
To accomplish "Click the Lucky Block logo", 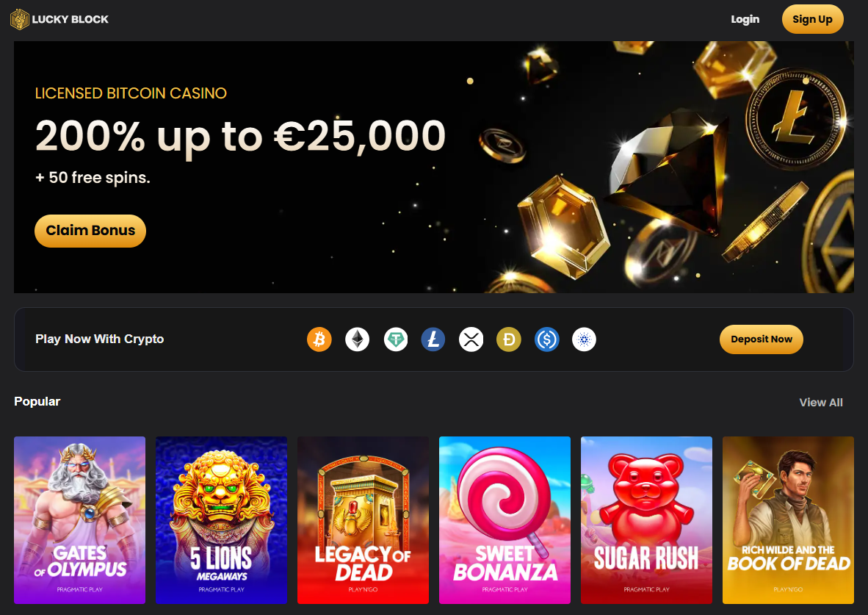I will [59, 19].
